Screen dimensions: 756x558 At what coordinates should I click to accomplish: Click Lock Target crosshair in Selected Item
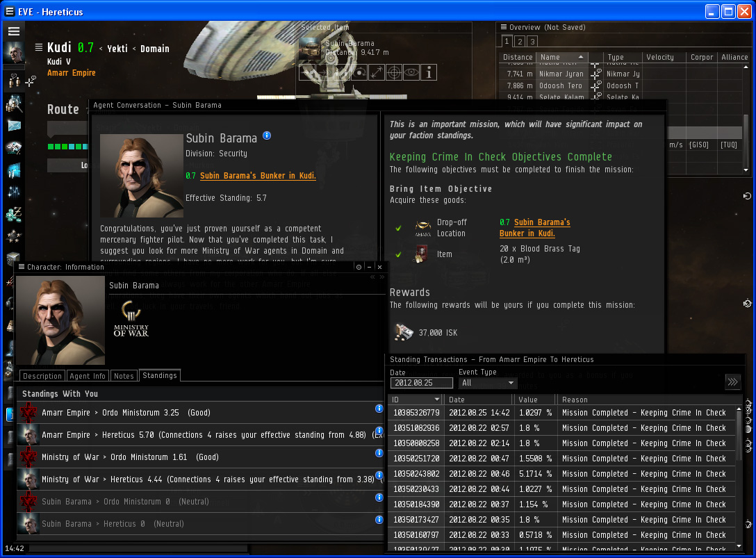coord(394,73)
